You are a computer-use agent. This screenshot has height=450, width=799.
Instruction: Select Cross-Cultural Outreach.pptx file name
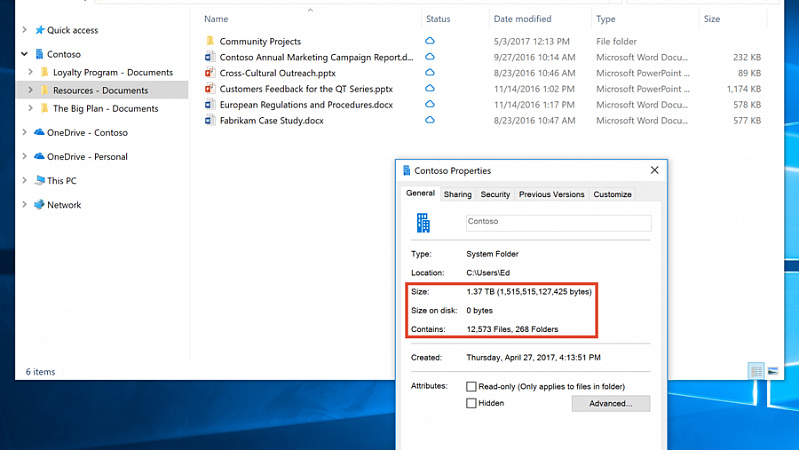click(278, 73)
